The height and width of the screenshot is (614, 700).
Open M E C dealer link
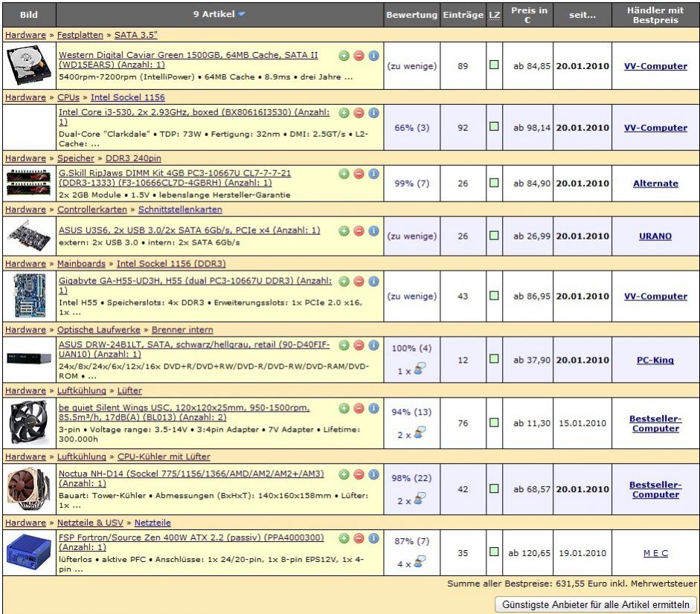(x=655, y=553)
